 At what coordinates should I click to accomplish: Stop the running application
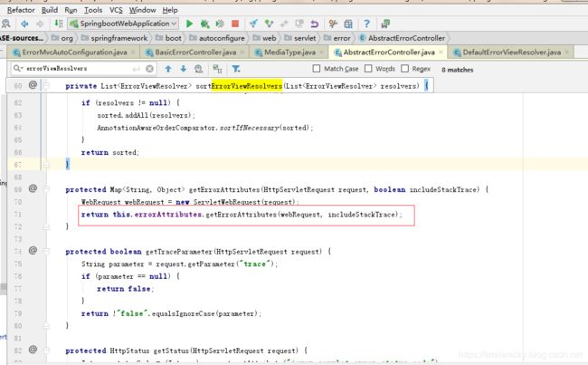(x=235, y=24)
